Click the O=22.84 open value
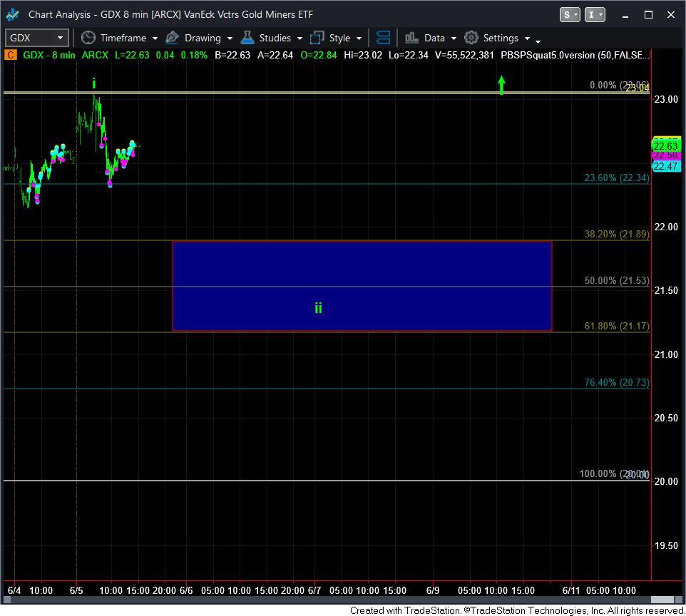 (319, 55)
